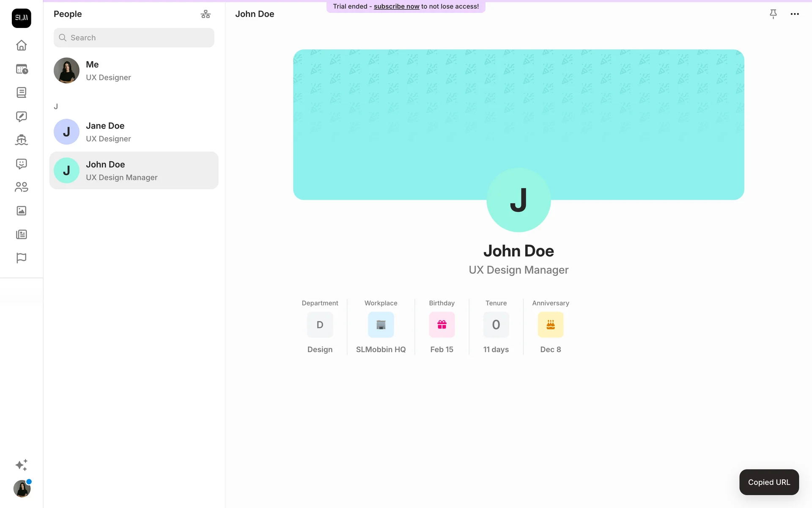Open the smiley chat feedback icon
The height and width of the screenshot is (508, 812).
[21, 164]
